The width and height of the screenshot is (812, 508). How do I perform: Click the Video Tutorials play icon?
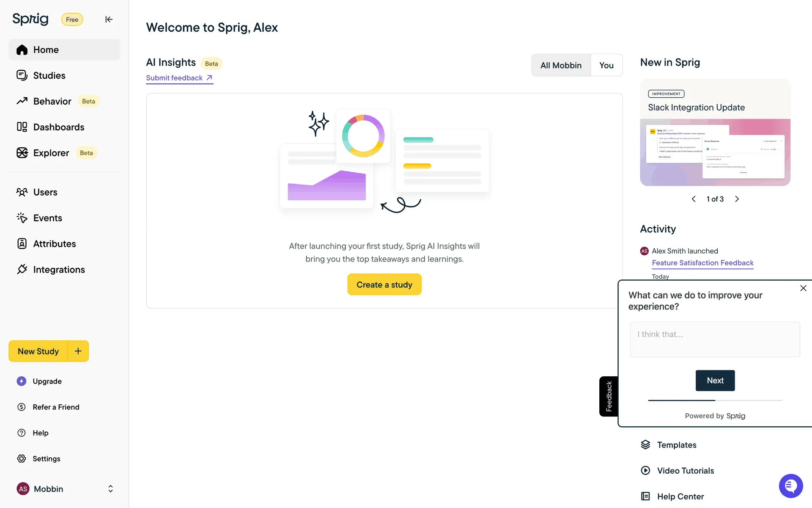click(645, 470)
